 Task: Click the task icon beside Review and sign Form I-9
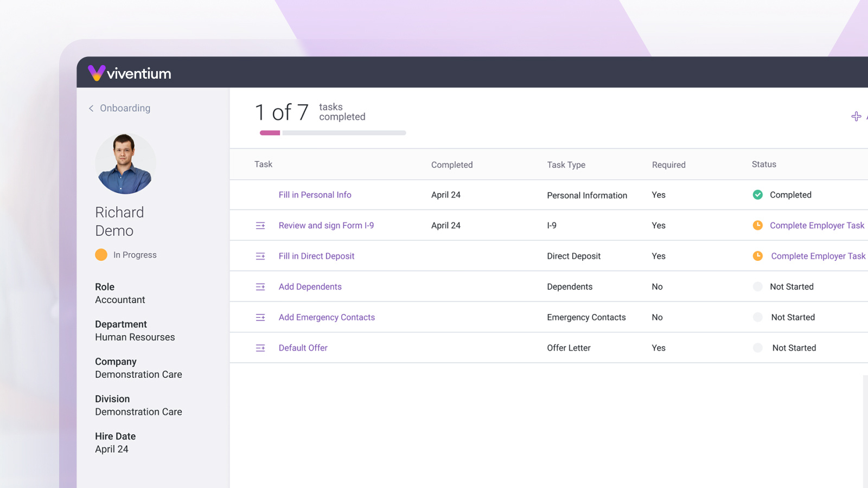pos(261,225)
